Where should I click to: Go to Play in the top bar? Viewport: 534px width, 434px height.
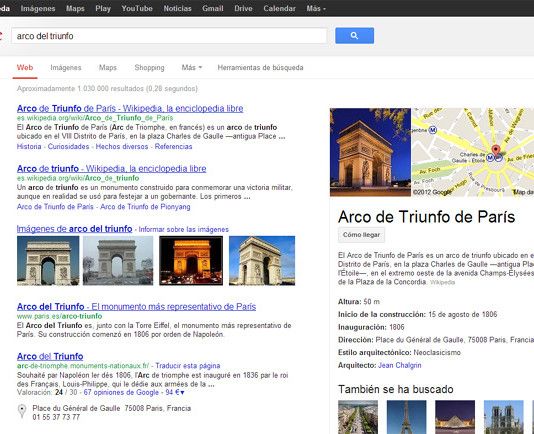click(103, 9)
